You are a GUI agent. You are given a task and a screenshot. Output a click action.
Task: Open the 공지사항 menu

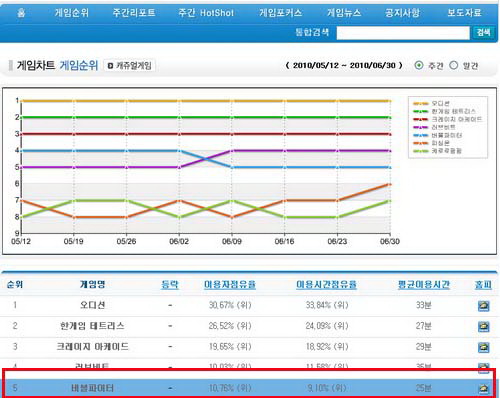tap(402, 13)
